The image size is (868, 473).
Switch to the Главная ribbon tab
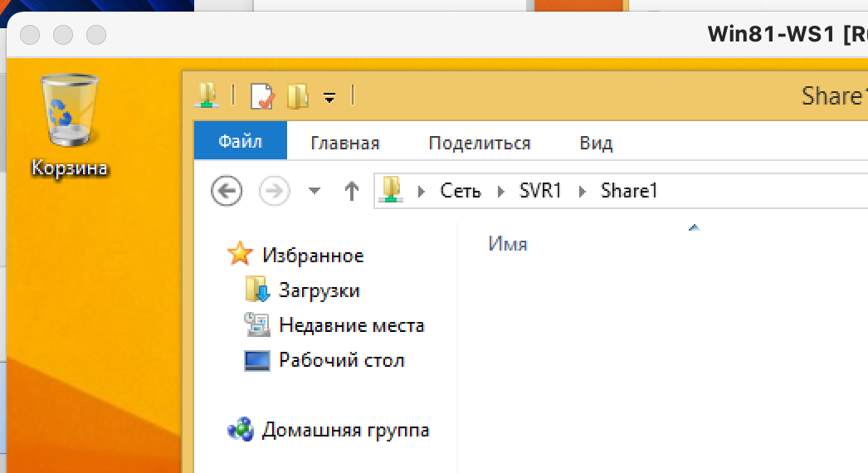[345, 143]
